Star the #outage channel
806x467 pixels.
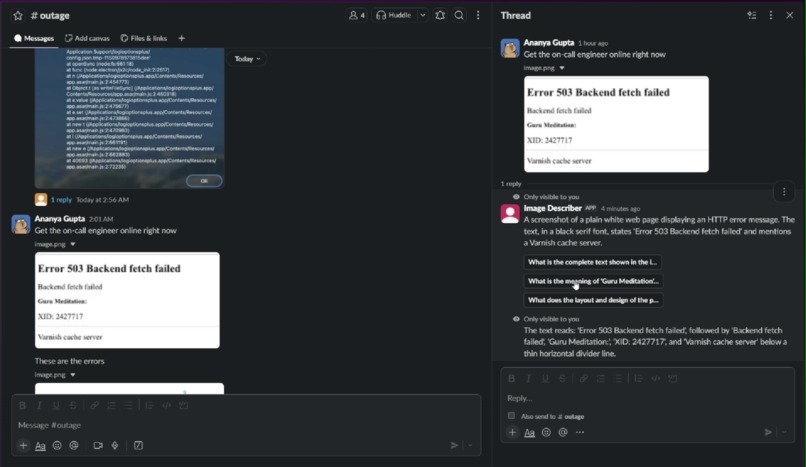tap(18, 15)
